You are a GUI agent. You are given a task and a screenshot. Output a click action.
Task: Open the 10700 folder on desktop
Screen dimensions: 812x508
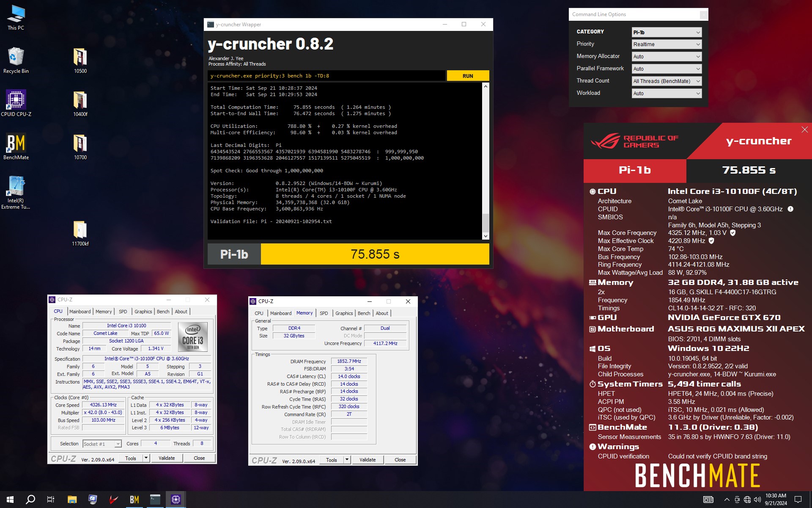80,147
